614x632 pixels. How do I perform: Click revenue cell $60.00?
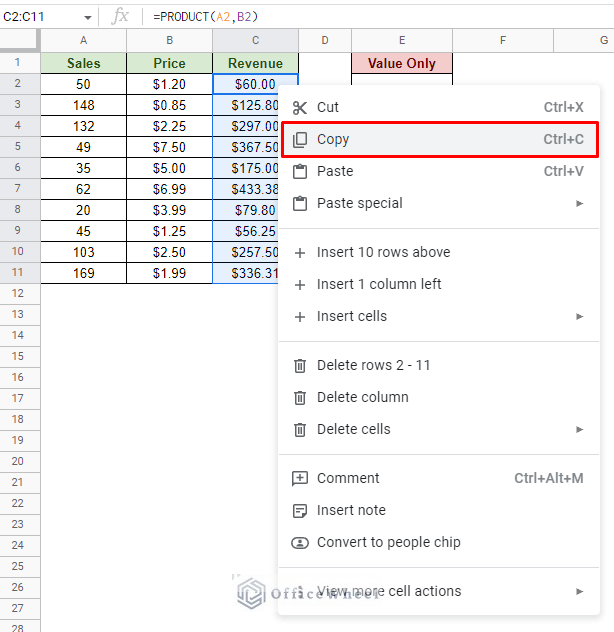tap(255, 84)
